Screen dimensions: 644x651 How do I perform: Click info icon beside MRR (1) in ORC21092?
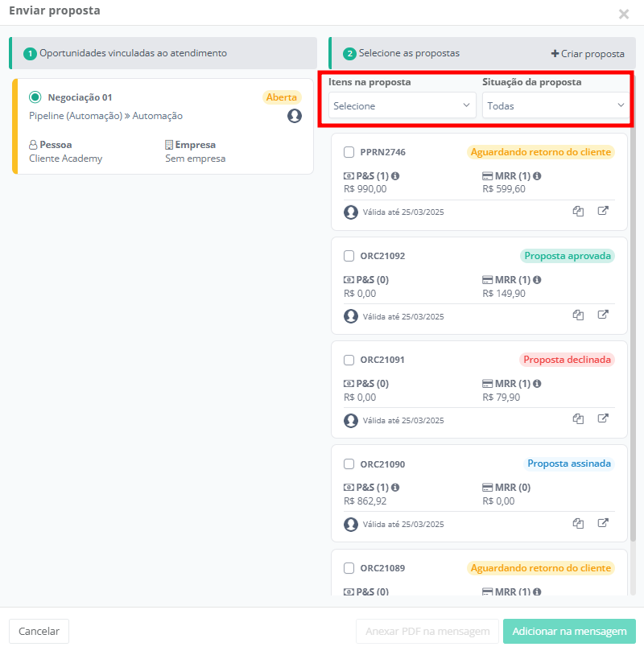[x=537, y=280]
